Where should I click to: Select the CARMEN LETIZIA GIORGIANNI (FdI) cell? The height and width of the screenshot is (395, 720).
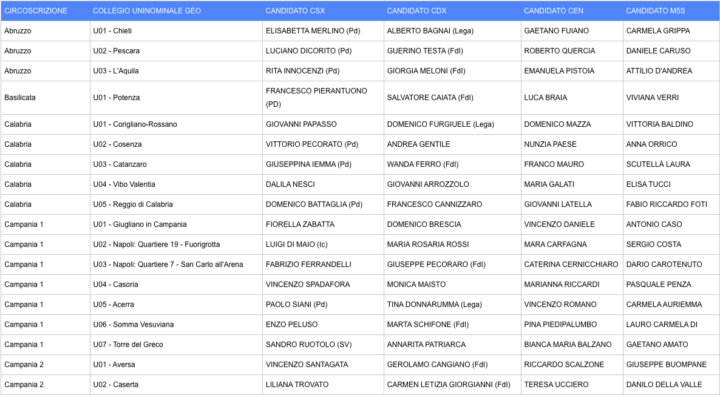coord(452,384)
